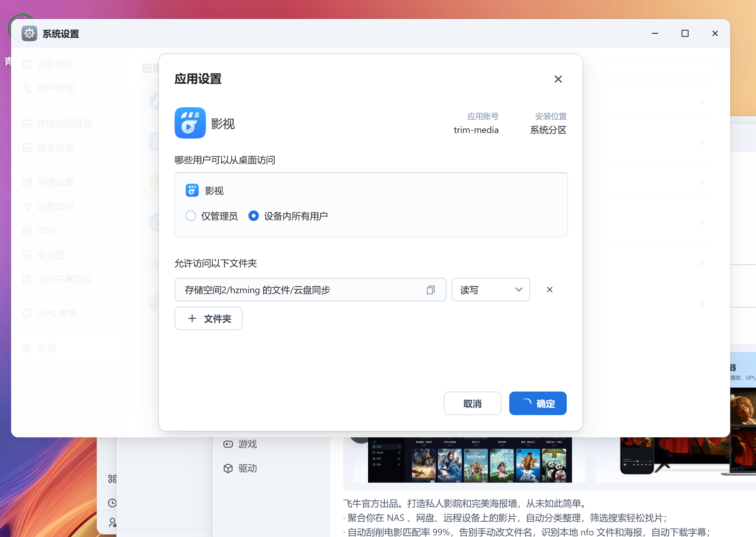
Task: Select the 仅管理员 radio option
Action: pos(211,216)
